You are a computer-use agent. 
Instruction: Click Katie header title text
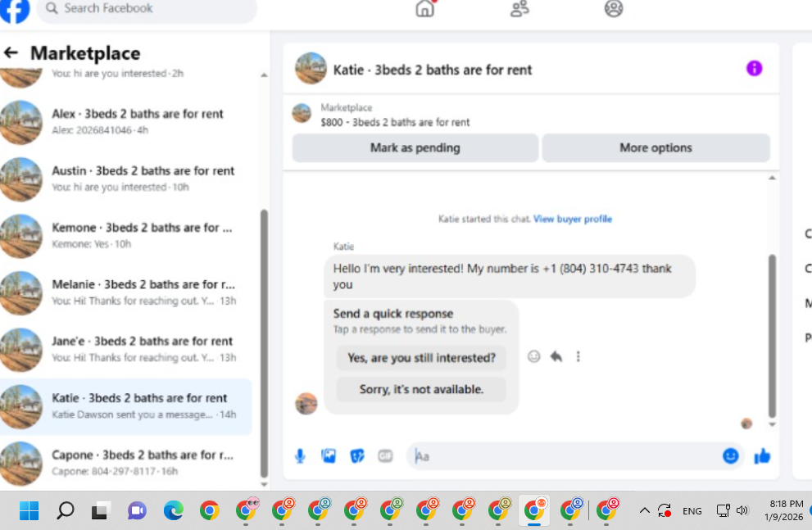coord(433,70)
